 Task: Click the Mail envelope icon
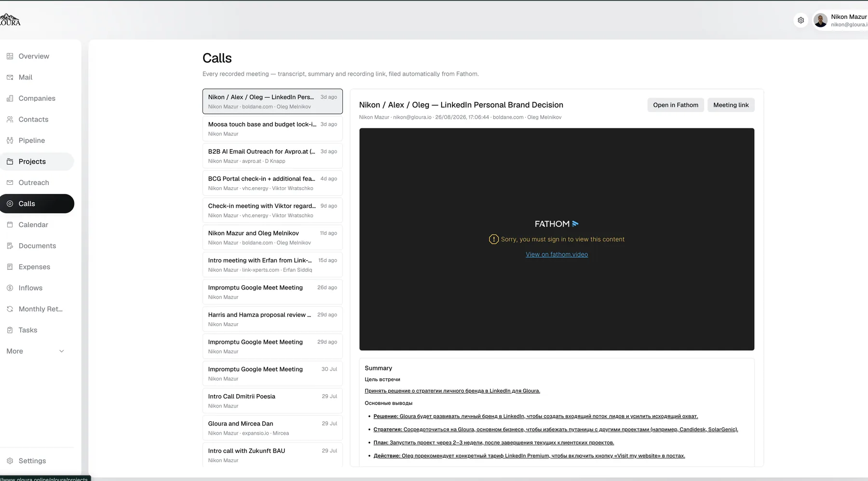tap(10, 77)
